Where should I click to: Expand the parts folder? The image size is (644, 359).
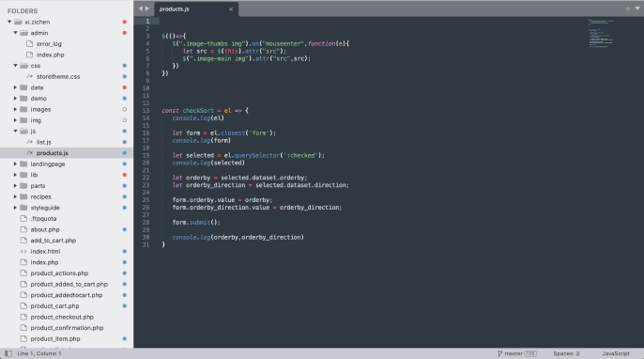[x=16, y=186]
